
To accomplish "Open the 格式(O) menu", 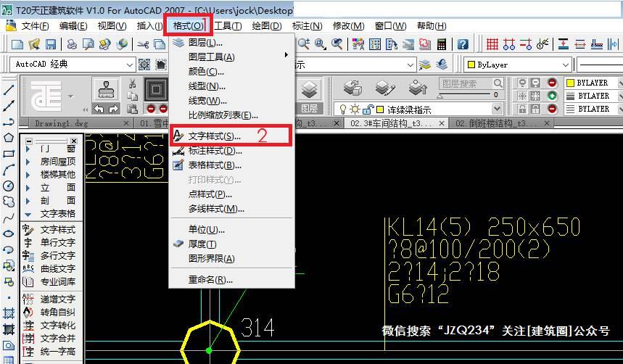I will coord(189,26).
